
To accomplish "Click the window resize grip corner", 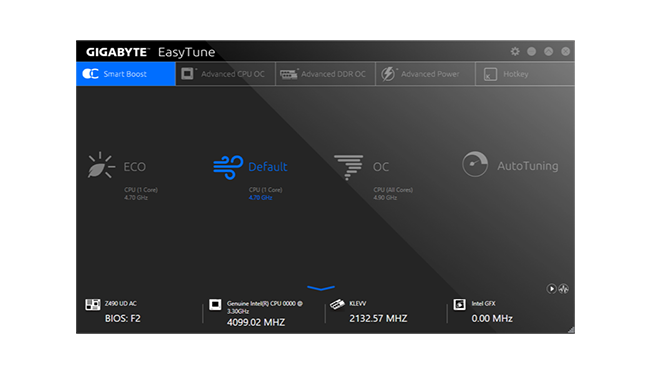I will pos(571,330).
